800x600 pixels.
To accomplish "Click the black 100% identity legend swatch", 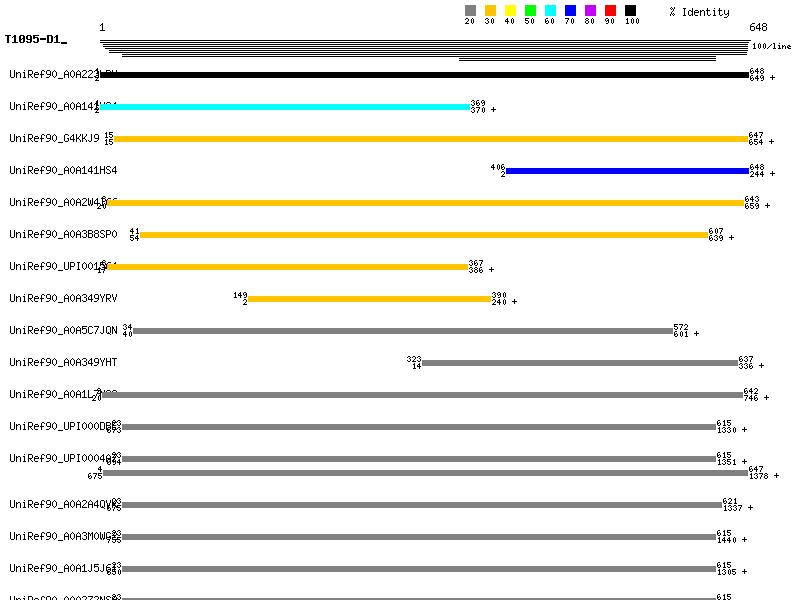I will [x=630, y=10].
